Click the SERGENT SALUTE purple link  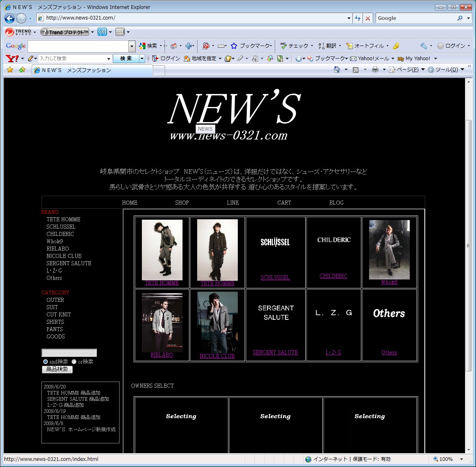[x=275, y=352]
